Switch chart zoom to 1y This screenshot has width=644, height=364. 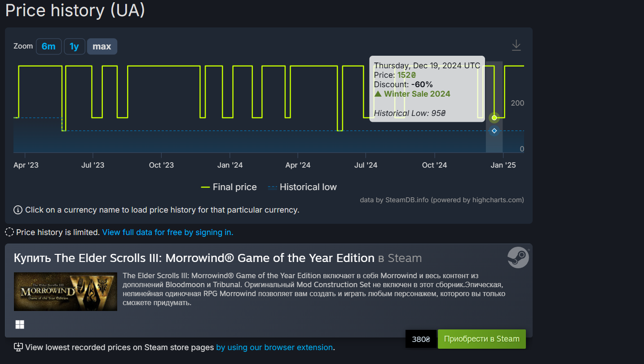(74, 46)
